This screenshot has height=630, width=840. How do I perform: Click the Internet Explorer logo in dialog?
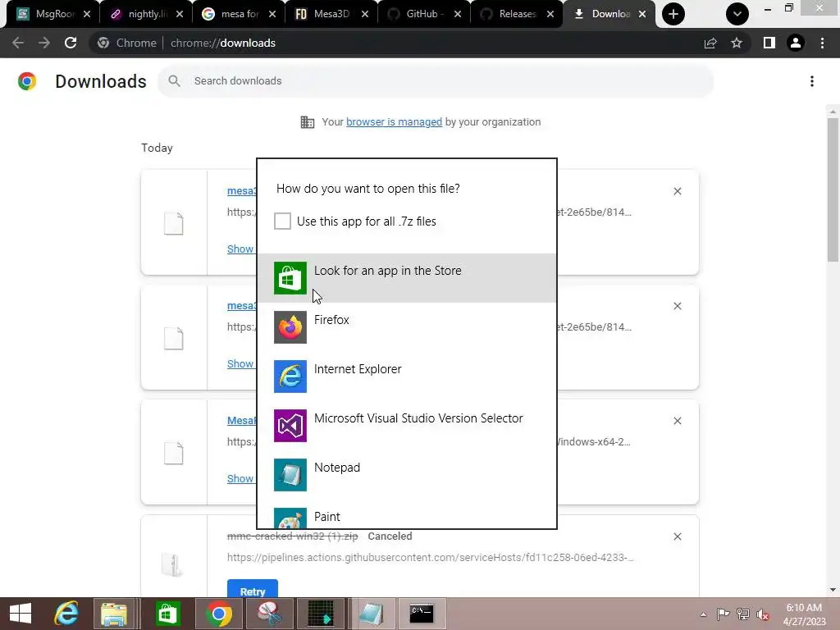click(x=290, y=377)
